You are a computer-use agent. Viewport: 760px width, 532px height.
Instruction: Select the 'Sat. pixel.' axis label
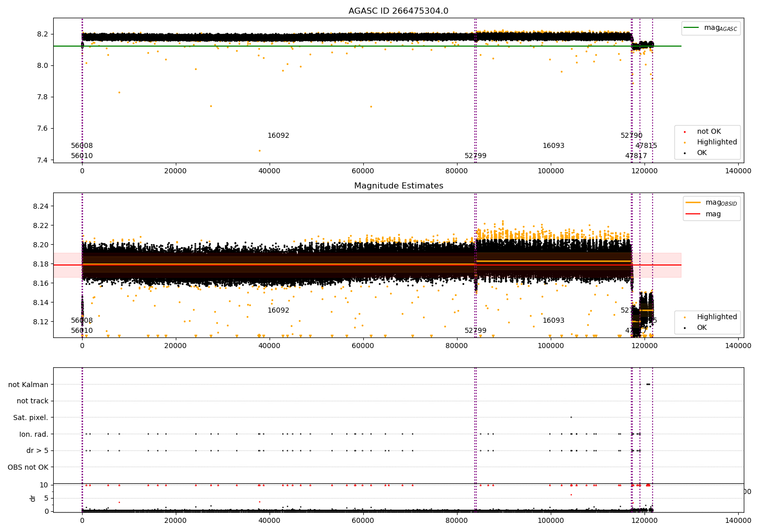[31, 417]
